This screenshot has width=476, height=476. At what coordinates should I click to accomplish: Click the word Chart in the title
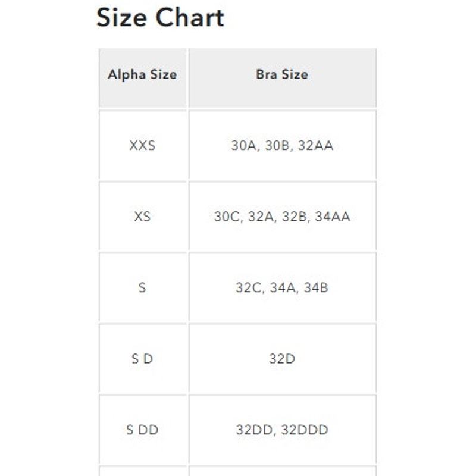point(190,18)
